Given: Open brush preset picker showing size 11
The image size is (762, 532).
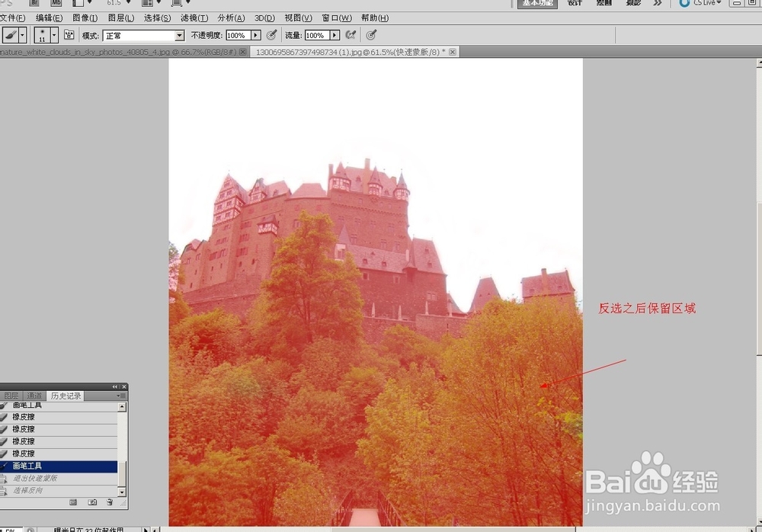Looking at the screenshot, I should tap(42, 36).
